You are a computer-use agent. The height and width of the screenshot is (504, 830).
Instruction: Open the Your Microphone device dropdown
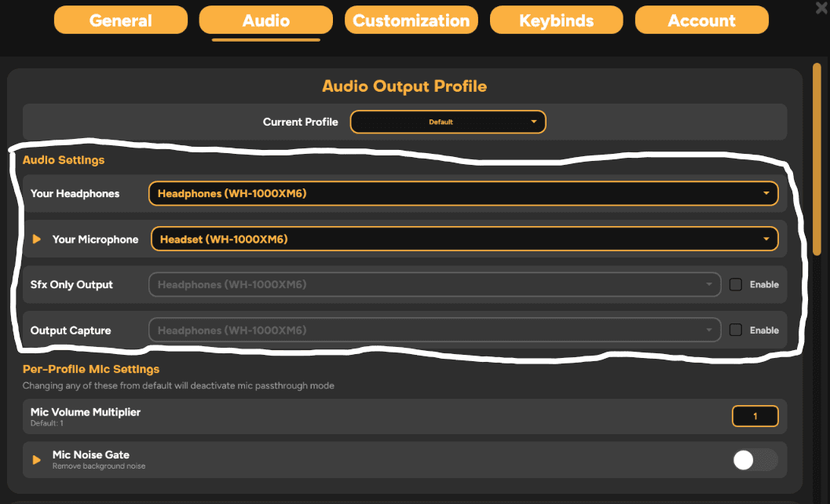(464, 239)
